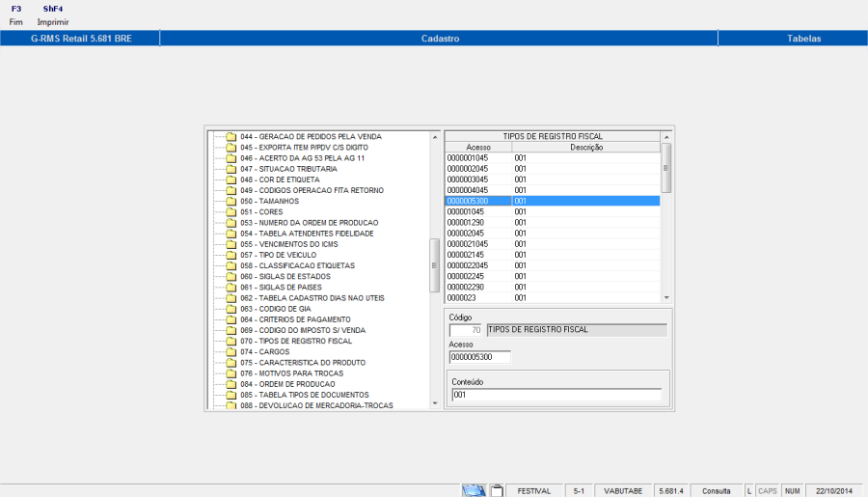Screen dimensions: 868x497
Task: Click the clipboard icon in status bar
Action: 497,490
